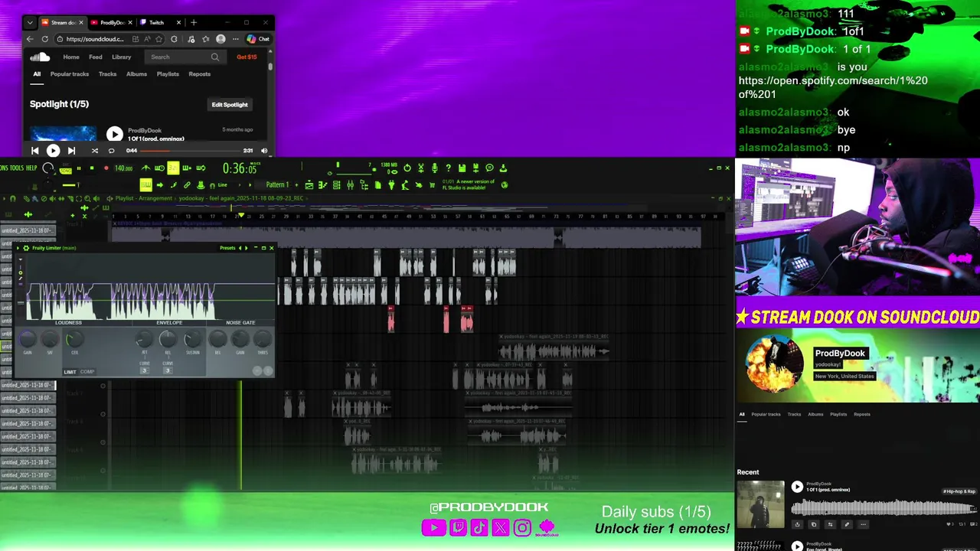Open the HELP menu in FL Studio

pyautogui.click(x=31, y=168)
